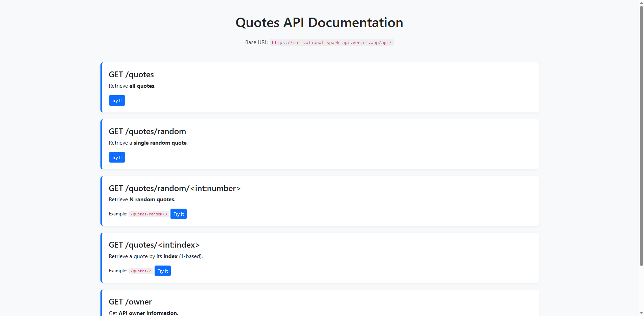The width and height of the screenshot is (644, 316).
Task: Click the GET /owner heading
Action: click(x=130, y=301)
